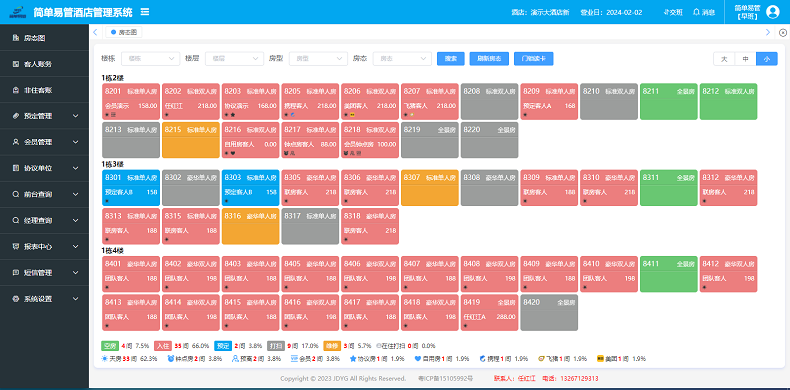Click the 美团 icon on room 8206
Image resolution: width=790 pixels, height=390 pixels.
coord(352,115)
